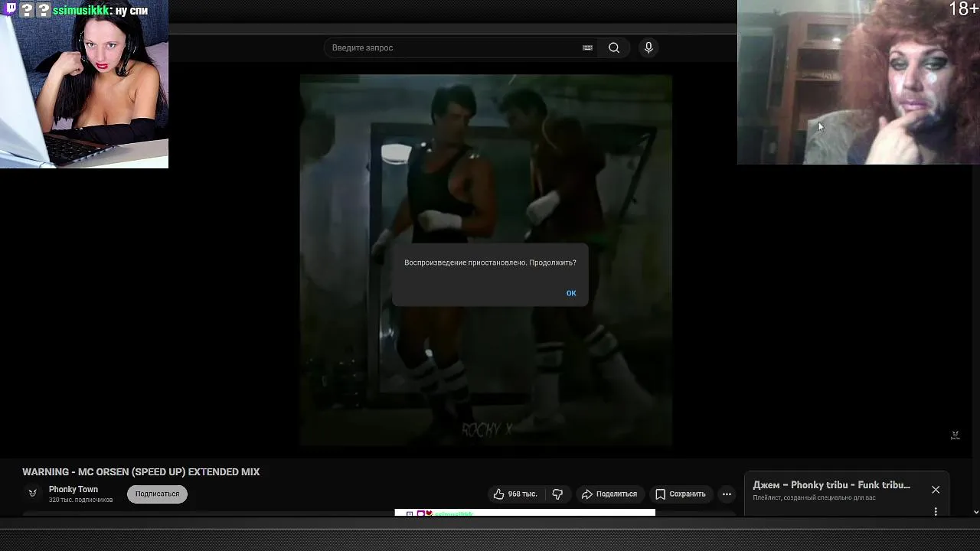Click the small icon at video's lower right
The width and height of the screenshot is (980, 551).
click(x=955, y=435)
